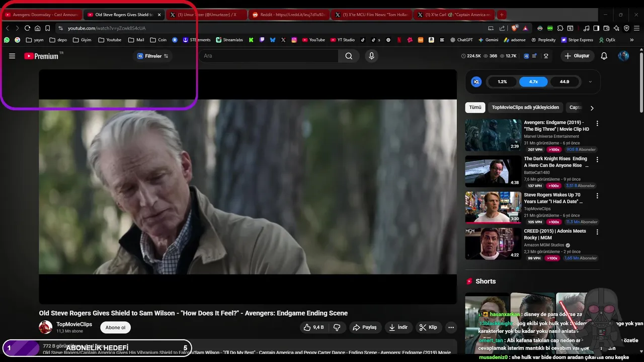644x362 pixels.
Task: Open the Twitch bookmark icon
Action: pos(262,40)
